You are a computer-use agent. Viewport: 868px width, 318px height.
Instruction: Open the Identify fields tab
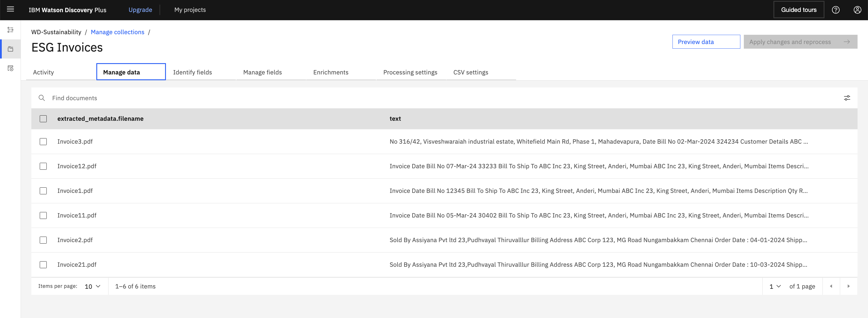click(x=192, y=72)
